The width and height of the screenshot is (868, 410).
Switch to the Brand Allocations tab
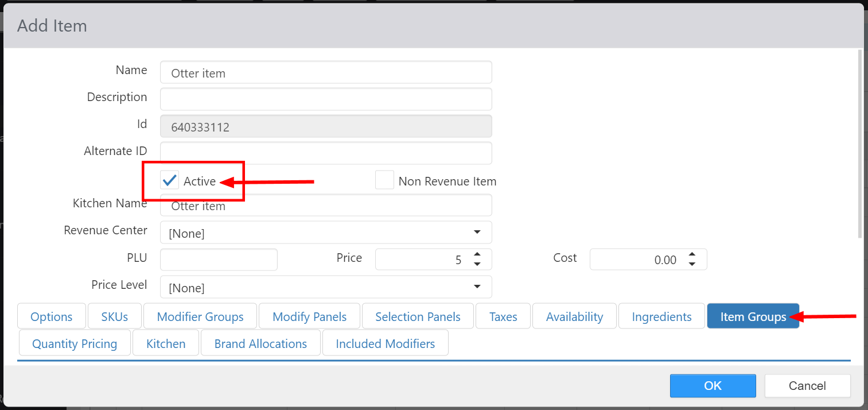click(x=260, y=344)
